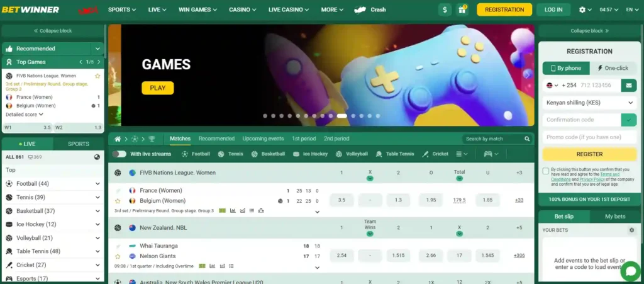The image size is (644, 284).
Task: Open more sports list dropdown
Action: pos(462,154)
